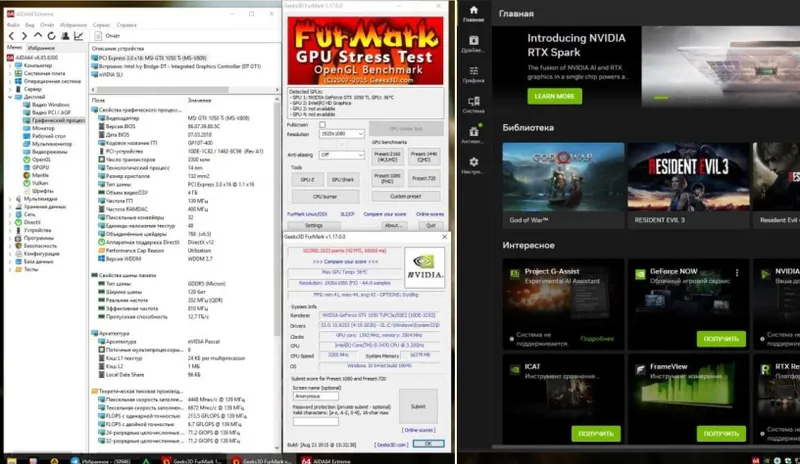Click GPU-Z tool button in FurMark
Image resolution: width=800 pixels, height=464 pixels.
click(307, 180)
